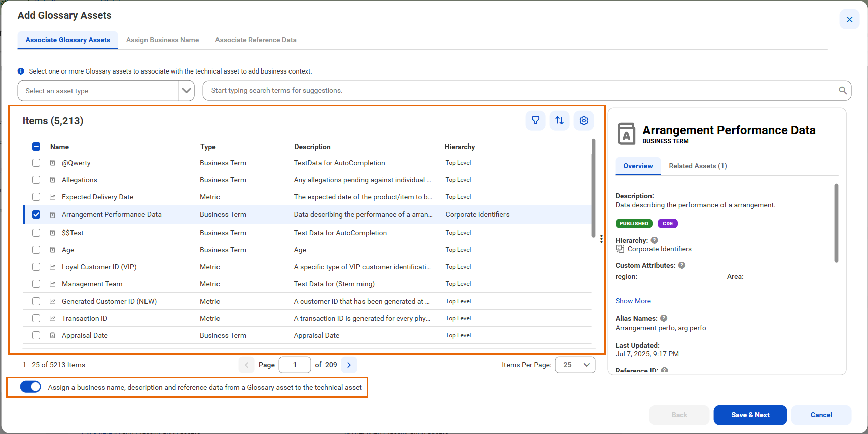Open the Overview tab in details

pyautogui.click(x=638, y=166)
